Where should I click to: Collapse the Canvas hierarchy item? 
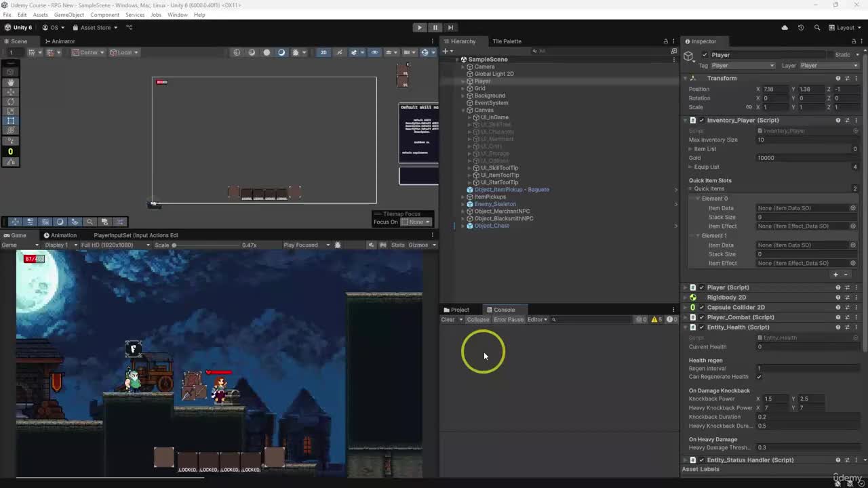tap(463, 110)
